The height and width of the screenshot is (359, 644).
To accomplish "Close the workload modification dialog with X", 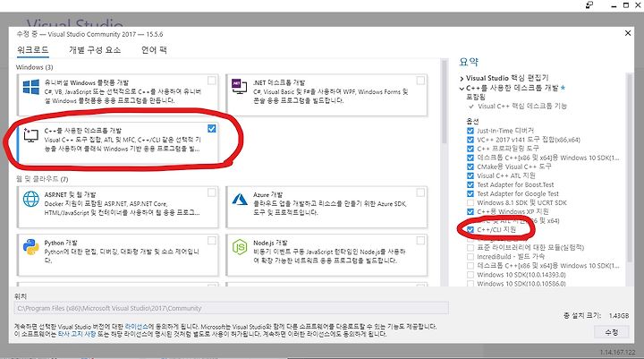I will coord(628,33).
